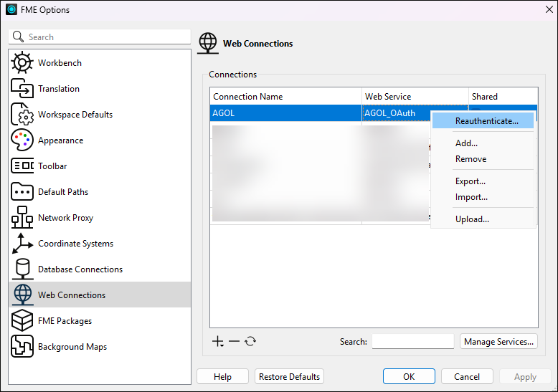
Task: Select the Toolbar icon in sidebar
Action: tap(22, 166)
